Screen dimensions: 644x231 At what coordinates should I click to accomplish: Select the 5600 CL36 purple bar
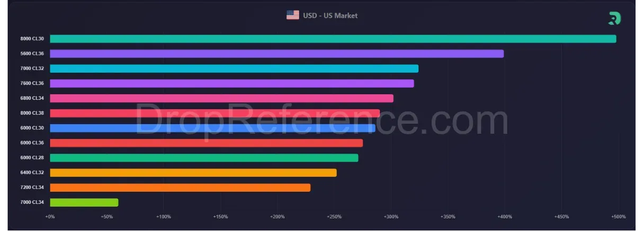276,53
